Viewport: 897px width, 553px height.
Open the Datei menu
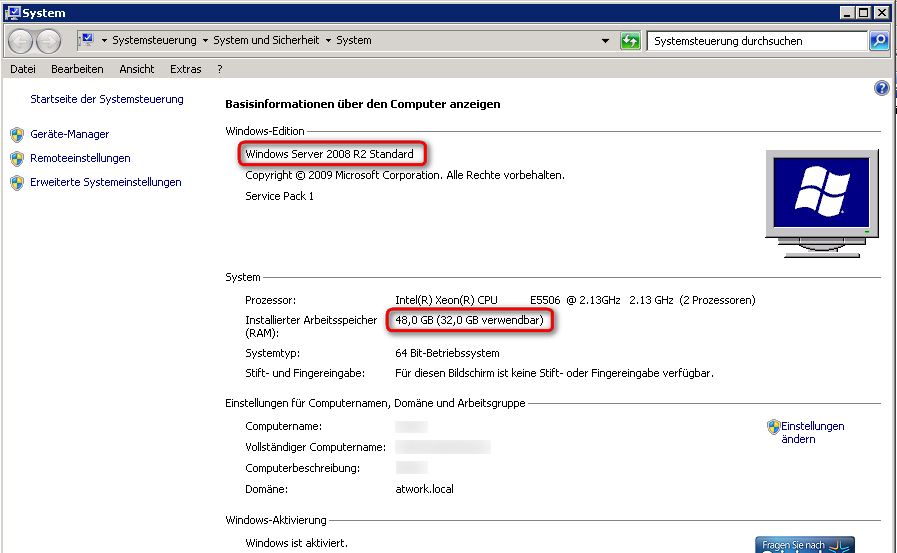(x=23, y=69)
